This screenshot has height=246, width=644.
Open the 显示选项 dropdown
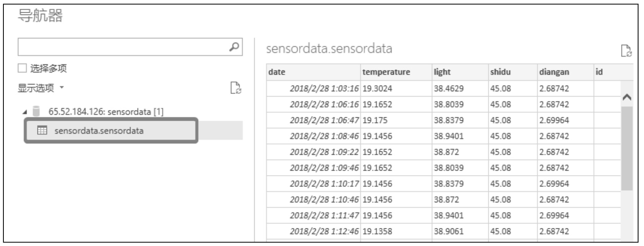[x=41, y=88]
